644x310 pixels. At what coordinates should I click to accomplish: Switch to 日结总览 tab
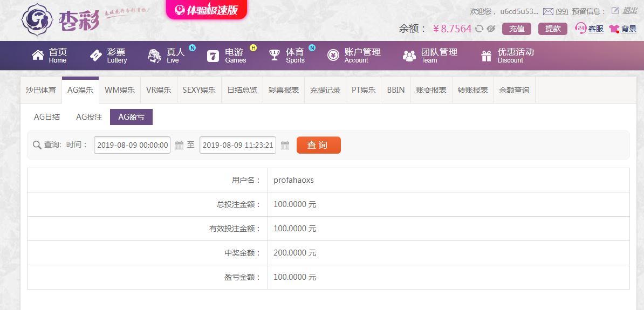pos(242,90)
